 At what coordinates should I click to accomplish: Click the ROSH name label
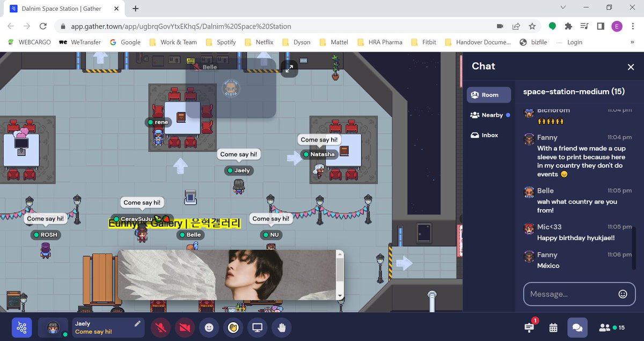tap(45, 235)
